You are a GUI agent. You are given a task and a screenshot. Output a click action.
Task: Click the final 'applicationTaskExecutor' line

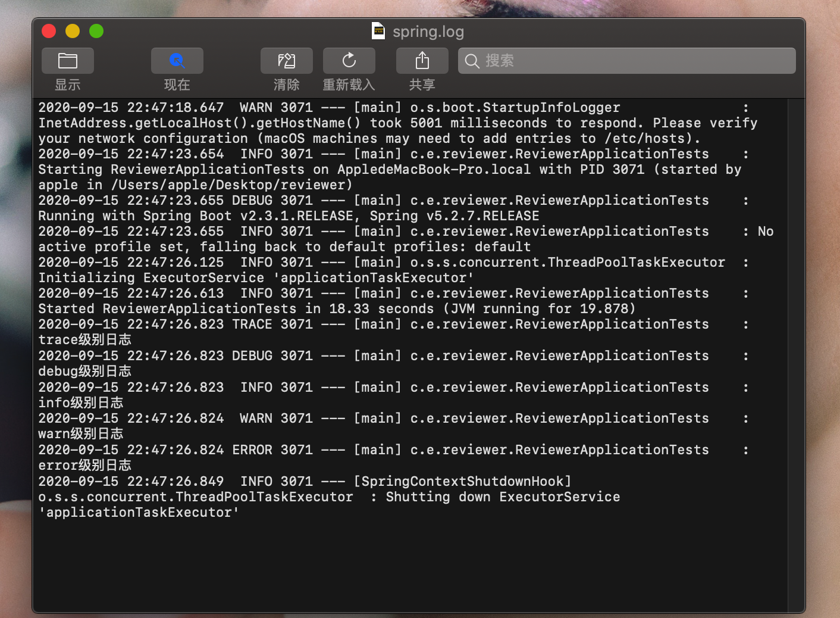(139, 513)
